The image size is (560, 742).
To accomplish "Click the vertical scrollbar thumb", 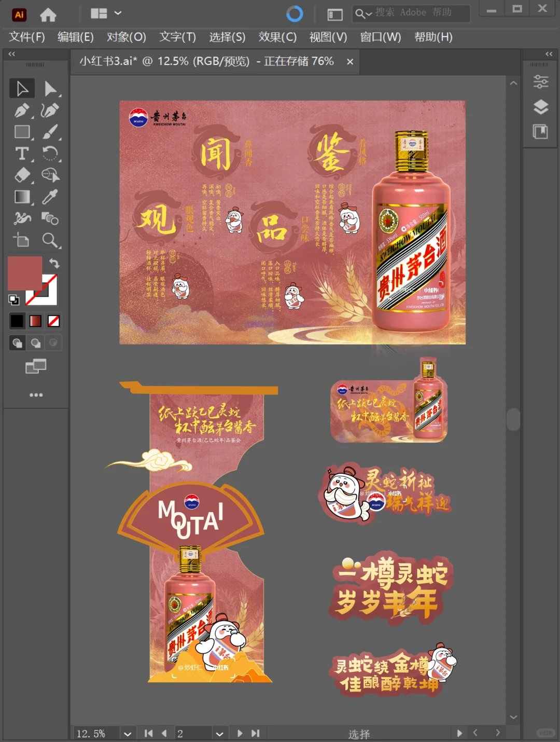I will click(513, 419).
